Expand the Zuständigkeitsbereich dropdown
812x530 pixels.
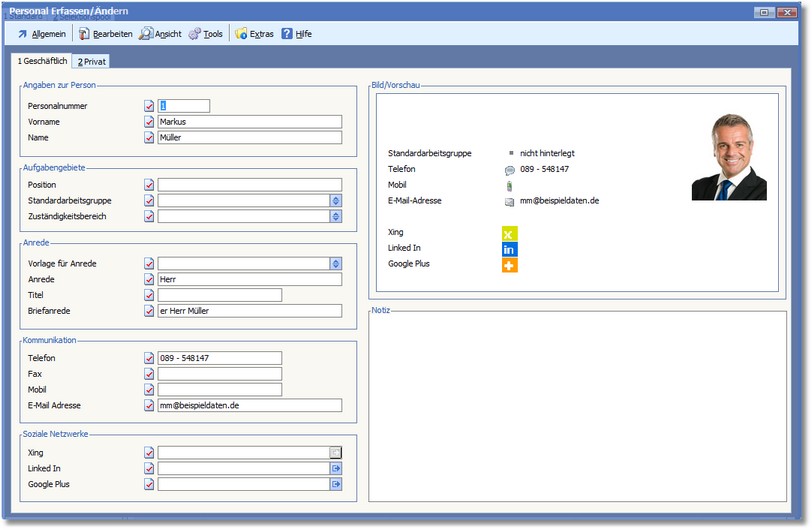(336, 216)
